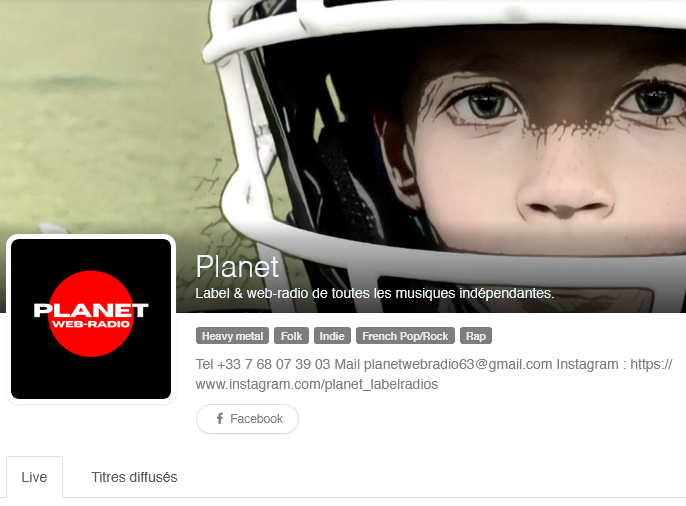Open the Titres diffusés tab
Viewport: 686px width, 506px height.
[x=134, y=477]
